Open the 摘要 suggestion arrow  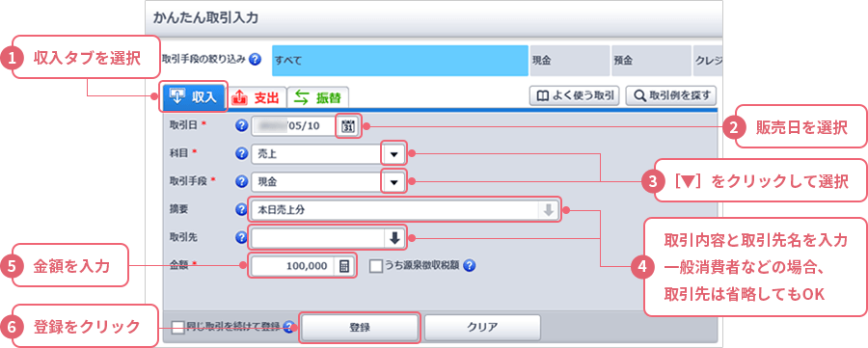[x=549, y=210]
